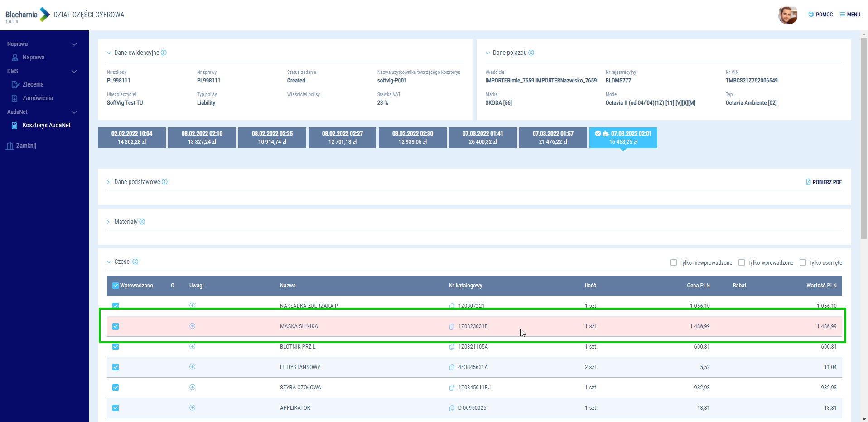
Task: Copy catalog number 443845631A using copy icon
Action: pos(452,367)
